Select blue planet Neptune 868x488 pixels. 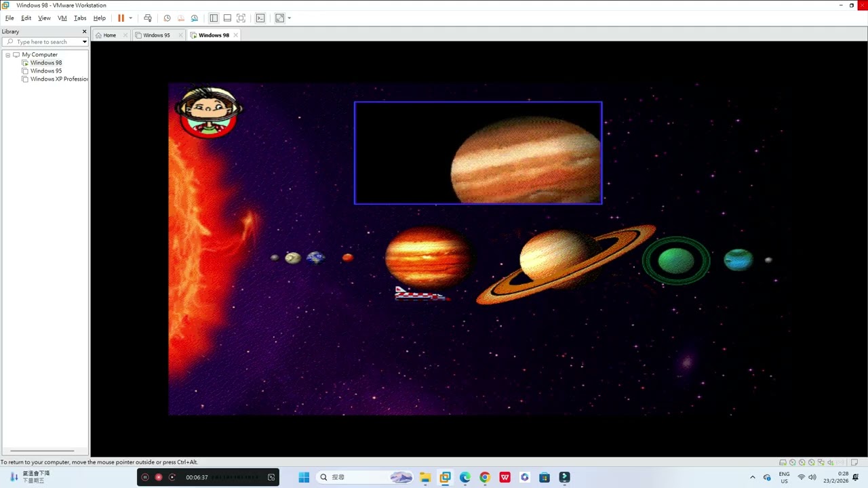(738, 260)
